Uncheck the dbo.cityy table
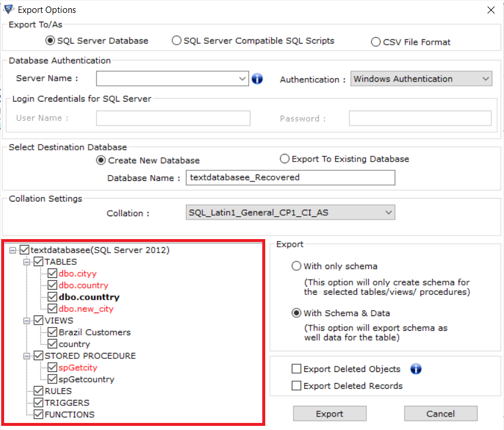 click(52, 273)
